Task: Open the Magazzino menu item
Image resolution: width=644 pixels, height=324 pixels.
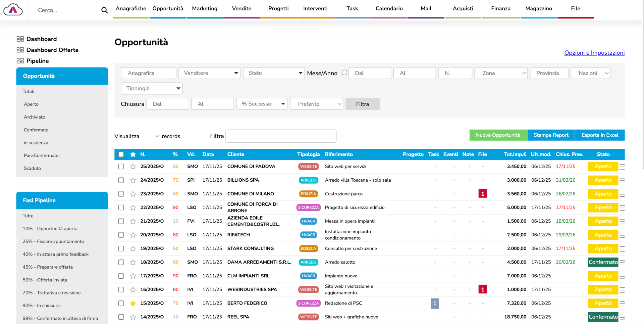Action: coord(538,9)
